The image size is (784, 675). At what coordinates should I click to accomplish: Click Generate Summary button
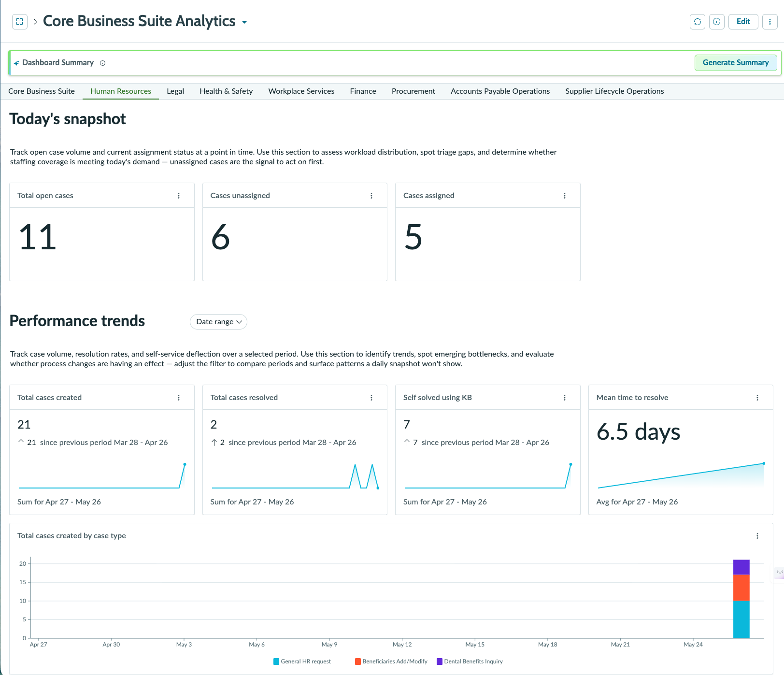click(735, 63)
